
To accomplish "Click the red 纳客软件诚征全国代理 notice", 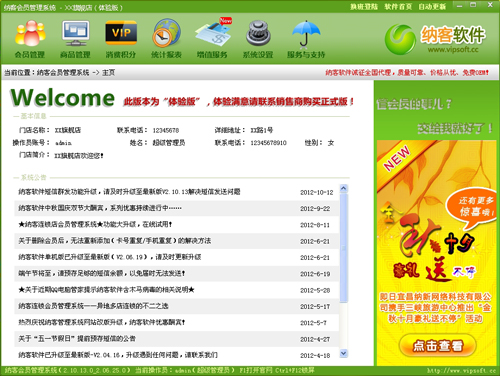I will 407,72.
